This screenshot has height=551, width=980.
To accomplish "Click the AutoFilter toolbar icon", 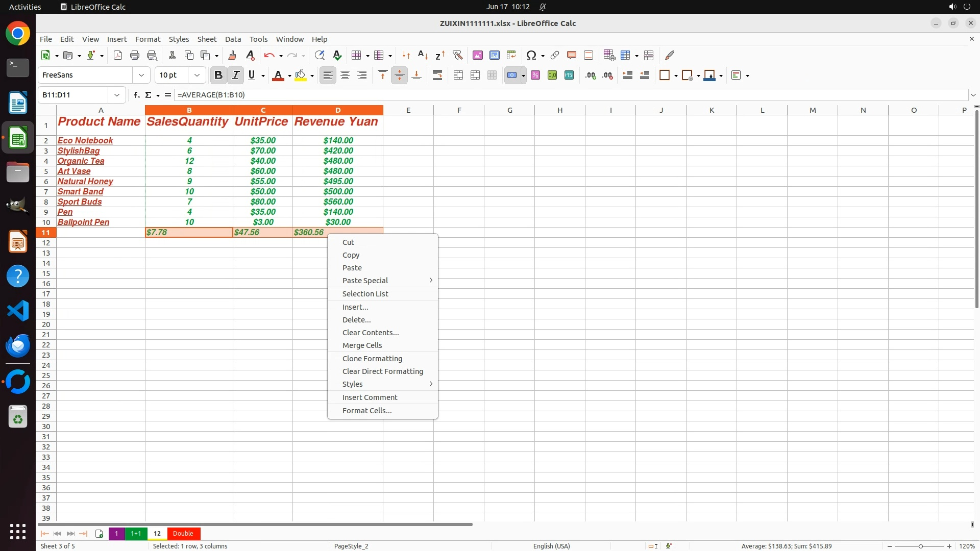I will click(x=457, y=55).
